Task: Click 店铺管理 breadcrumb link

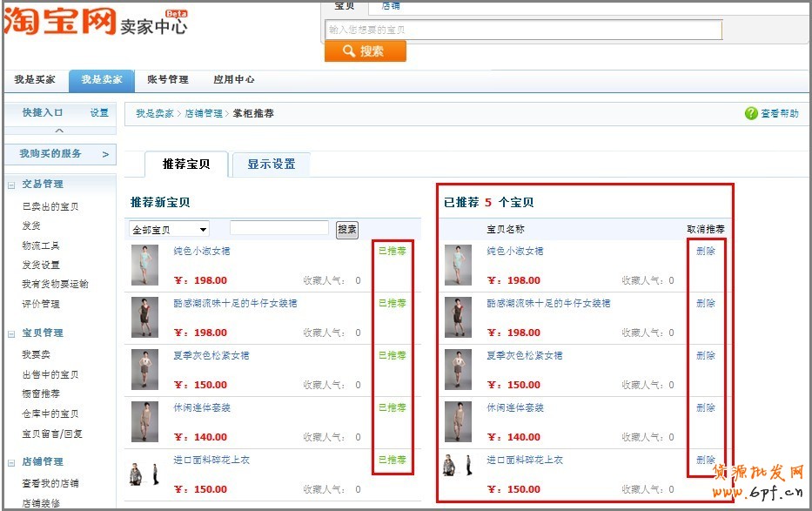Action: [x=204, y=113]
